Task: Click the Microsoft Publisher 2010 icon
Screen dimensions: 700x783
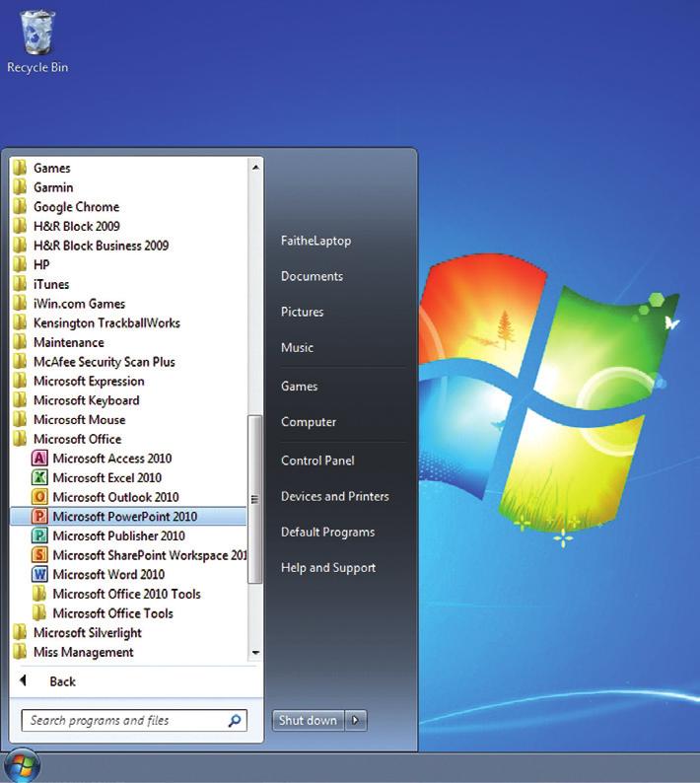Action: [39, 535]
